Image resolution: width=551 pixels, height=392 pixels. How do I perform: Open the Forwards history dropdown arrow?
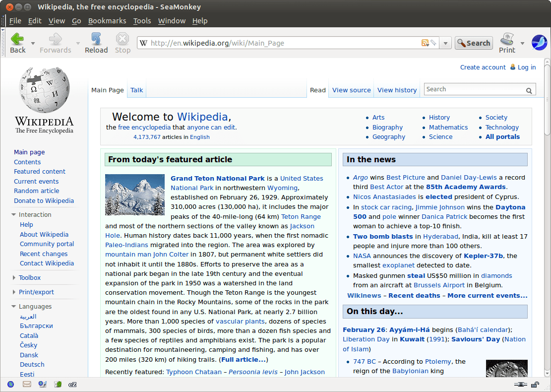pyautogui.click(x=78, y=43)
